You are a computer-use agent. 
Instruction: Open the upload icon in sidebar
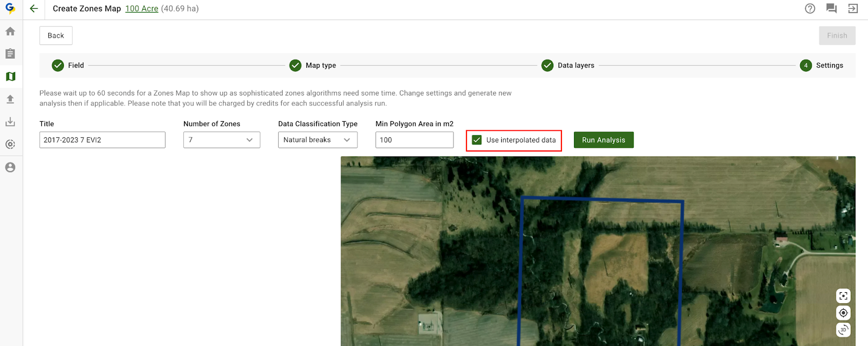[x=10, y=99]
